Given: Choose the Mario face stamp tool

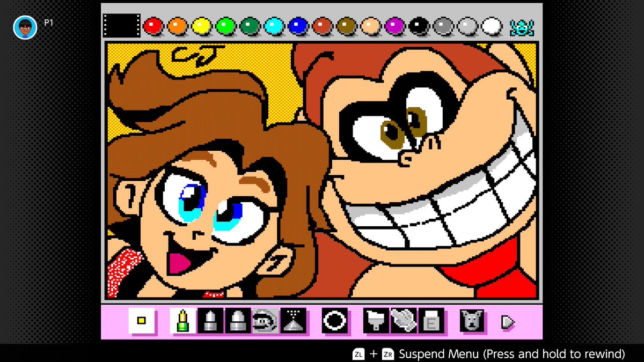Looking at the screenshot, I should point(265,321).
